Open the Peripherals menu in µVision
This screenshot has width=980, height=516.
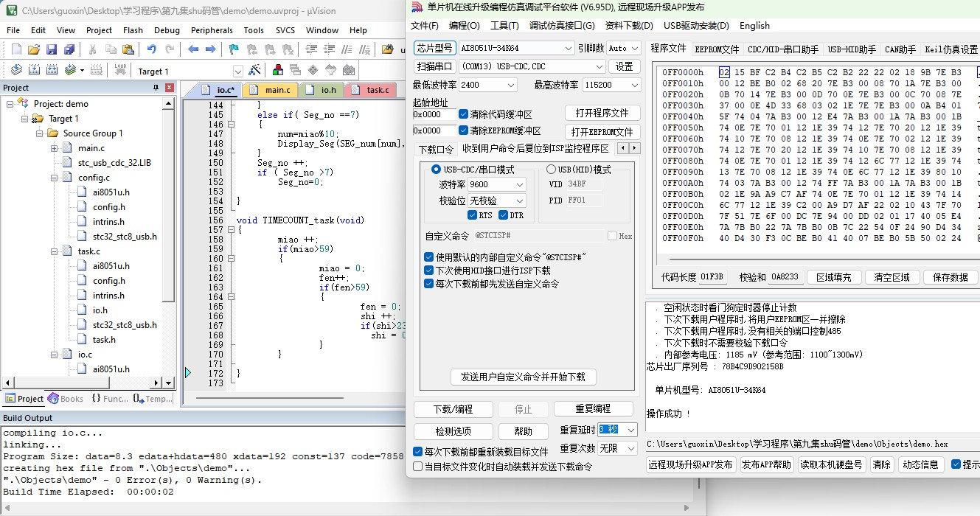pyautogui.click(x=212, y=30)
